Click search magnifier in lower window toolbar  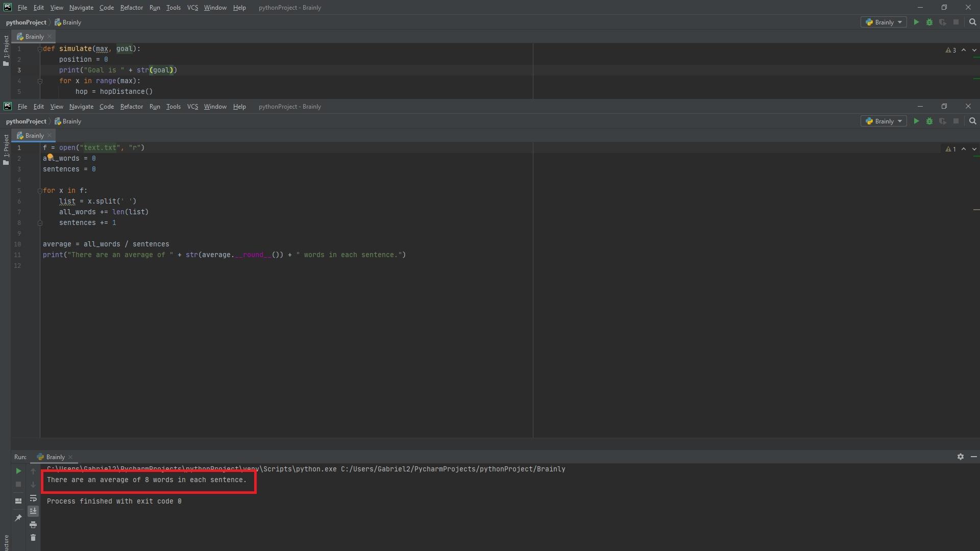click(972, 121)
